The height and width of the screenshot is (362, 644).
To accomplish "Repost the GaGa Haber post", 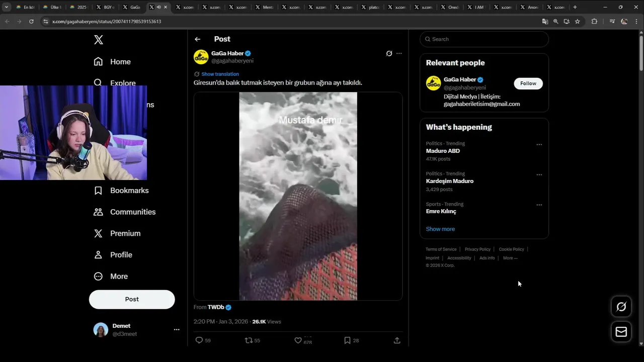I will pyautogui.click(x=249, y=340).
